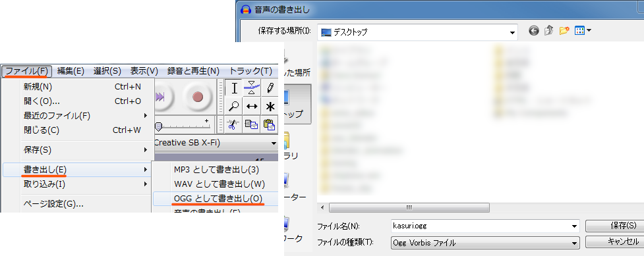Open the 編集(E) menu
Image resolution: width=644 pixels, height=256 pixels.
[x=71, y=71]
